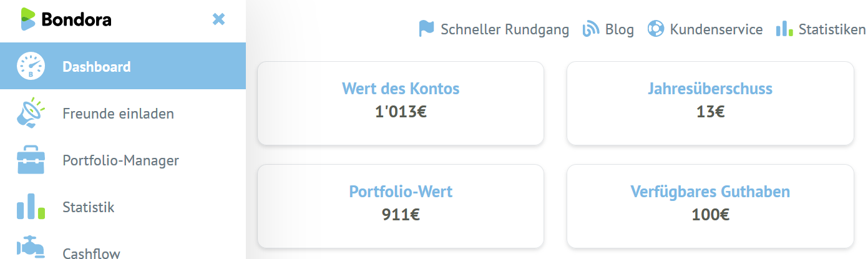Click the Dashboard gauge icon
This screenshot has width=868, height=259.
[x=31, y=67]
